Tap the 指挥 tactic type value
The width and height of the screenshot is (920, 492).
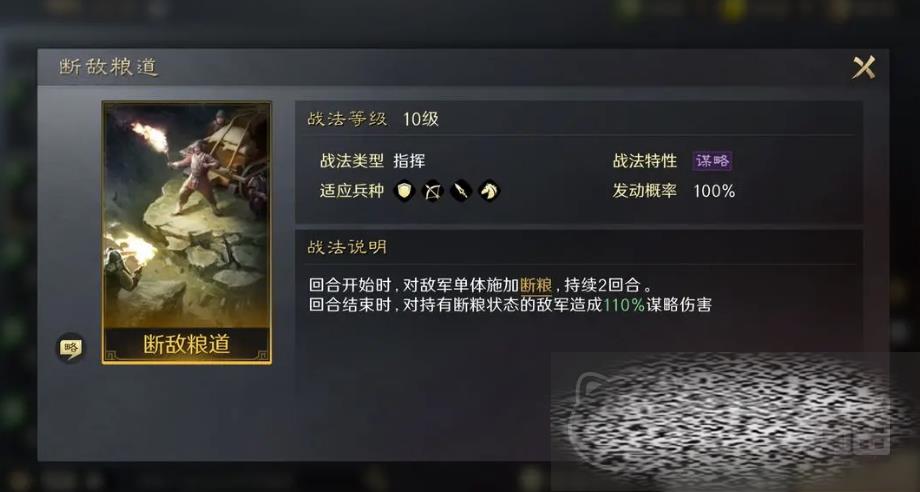[x=409, y=161]
